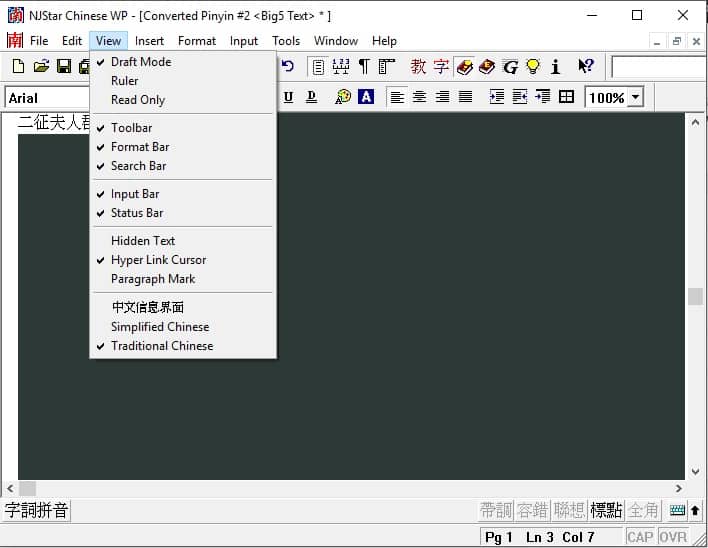Screen dimensions: 708x548
Task: Open the Edit menu
Action: (x=72, y=41)
